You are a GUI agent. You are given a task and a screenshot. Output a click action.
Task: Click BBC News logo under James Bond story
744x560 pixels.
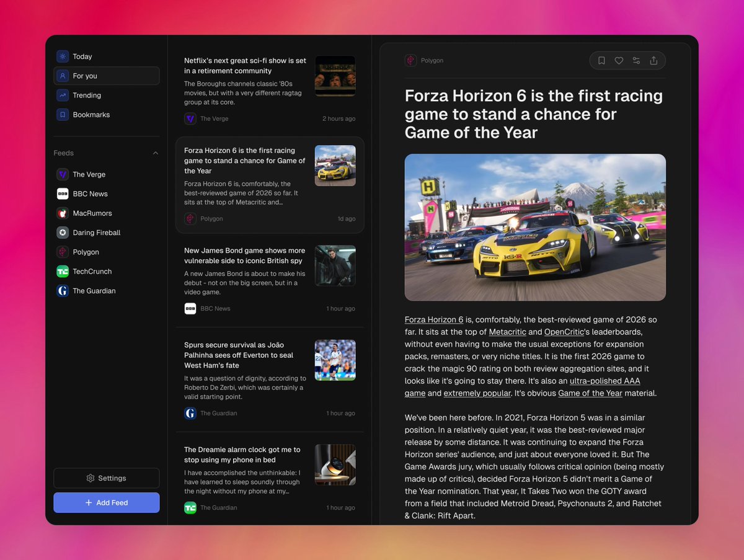pos(190,308)
